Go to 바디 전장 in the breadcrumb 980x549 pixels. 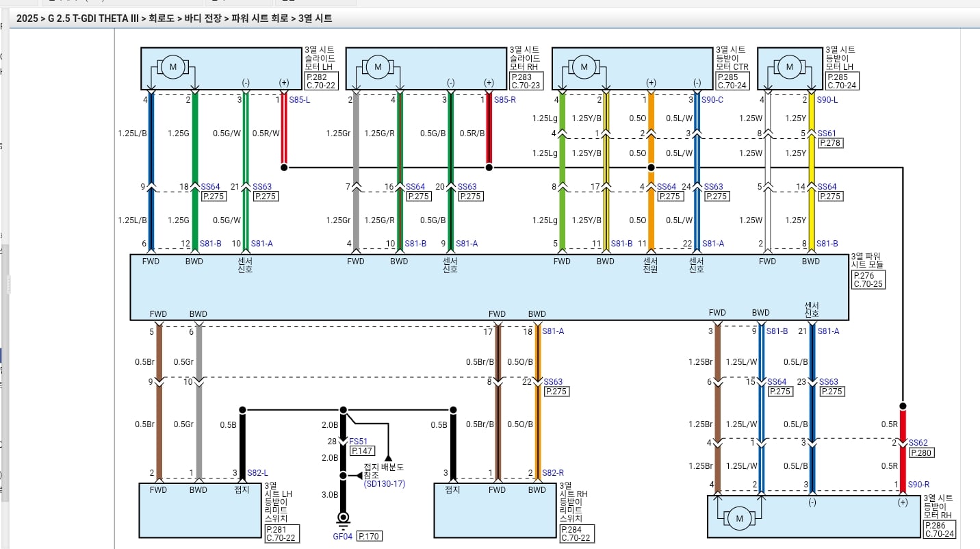pyautogui.click(x=204, y=18)
